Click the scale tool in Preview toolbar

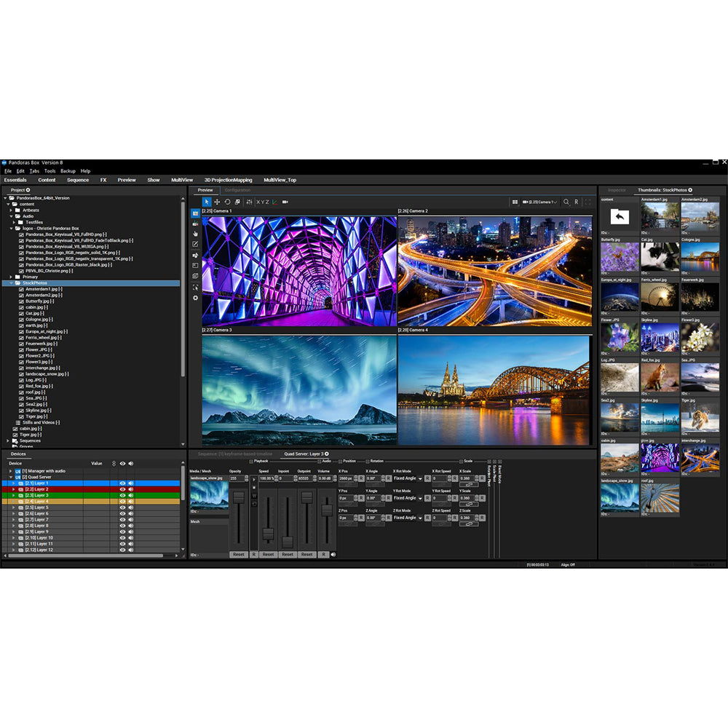(x=237, y=202)
